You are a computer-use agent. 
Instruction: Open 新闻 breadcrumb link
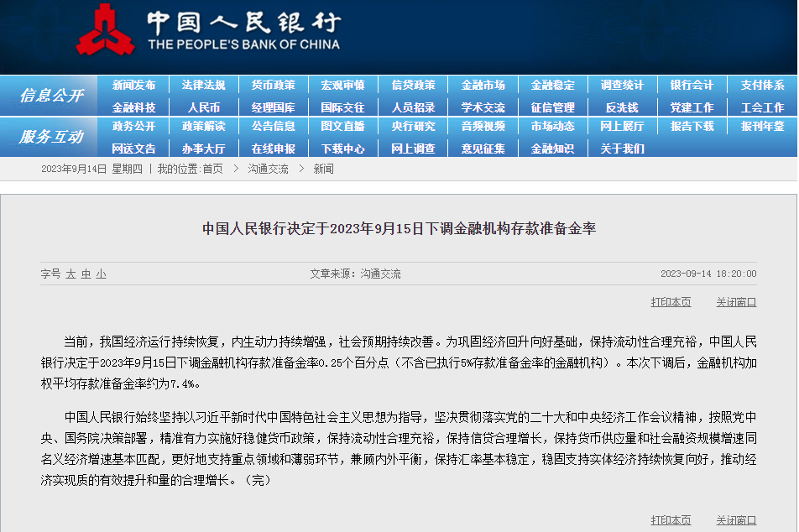coord(324,170)
